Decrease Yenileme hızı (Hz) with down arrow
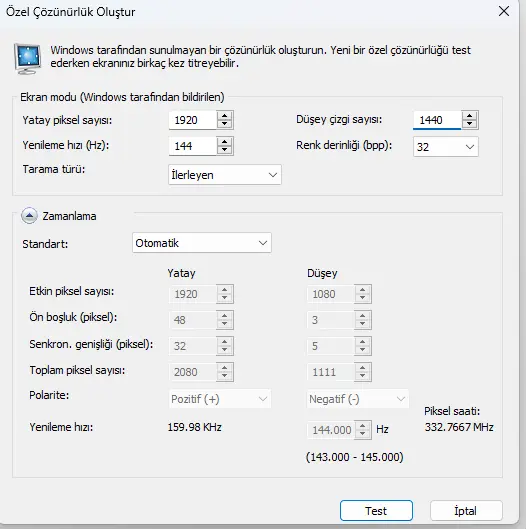This screenshot has width=526, height=529. pyautogui.click(x=224, y=150)
